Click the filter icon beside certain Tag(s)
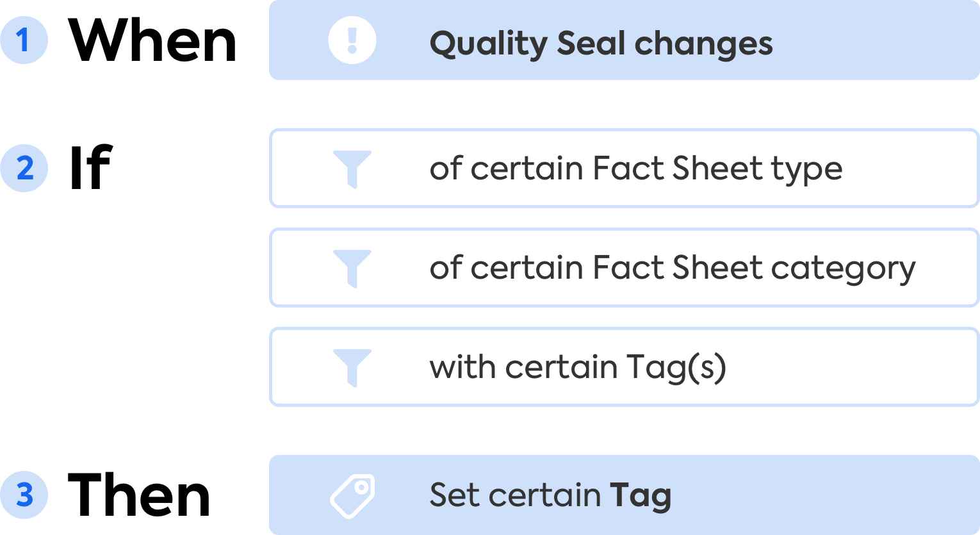This screenshot has height=535, width=980. click(352, 367)
